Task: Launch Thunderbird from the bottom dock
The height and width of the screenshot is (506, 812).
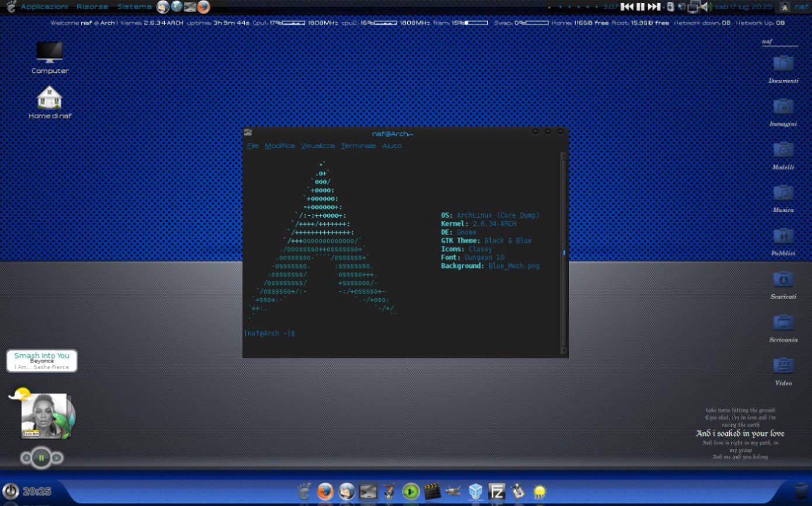Action: coord(347,491)
